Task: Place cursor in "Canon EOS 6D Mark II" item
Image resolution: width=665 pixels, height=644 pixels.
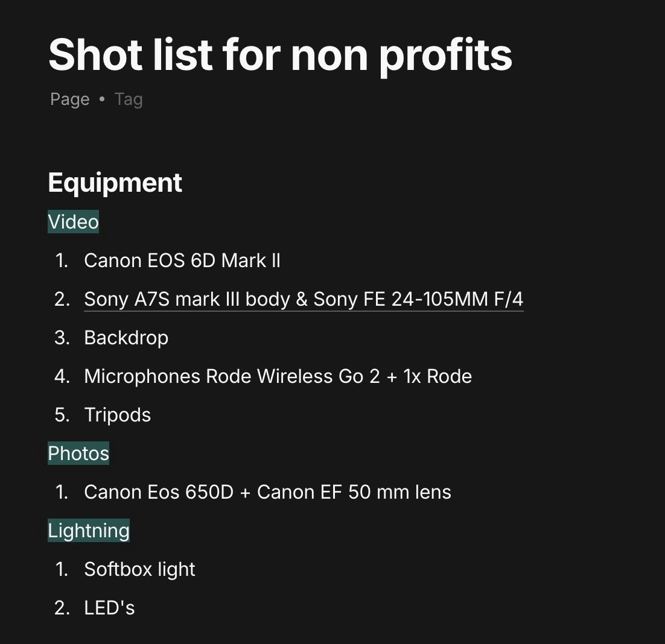Action: click(x=182, y=261)
